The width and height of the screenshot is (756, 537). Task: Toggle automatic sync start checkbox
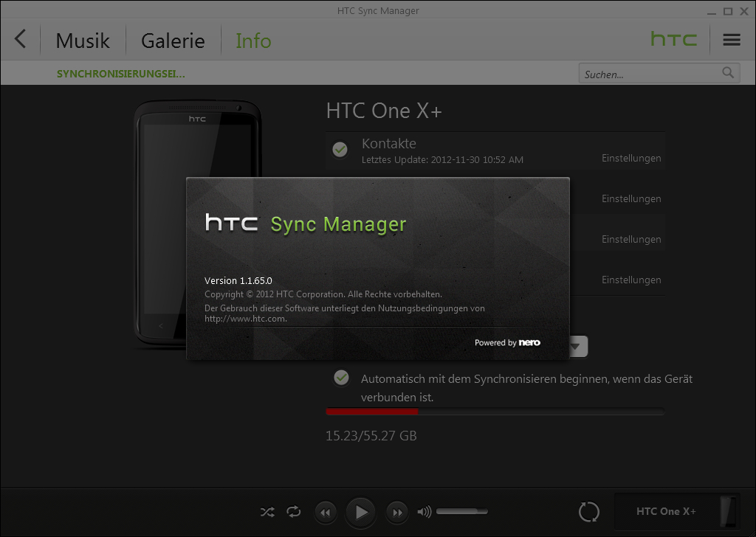point(341,378)
